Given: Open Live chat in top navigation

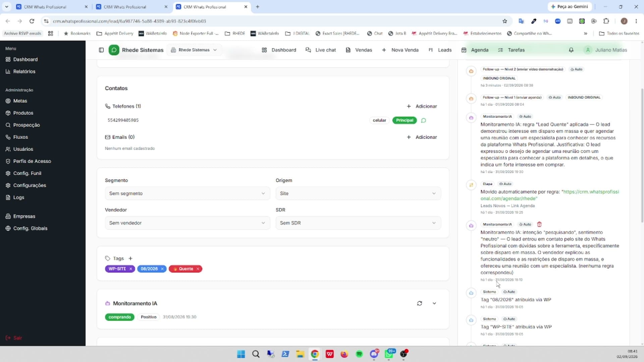Looking at the screenshot, I should point(321,50).
